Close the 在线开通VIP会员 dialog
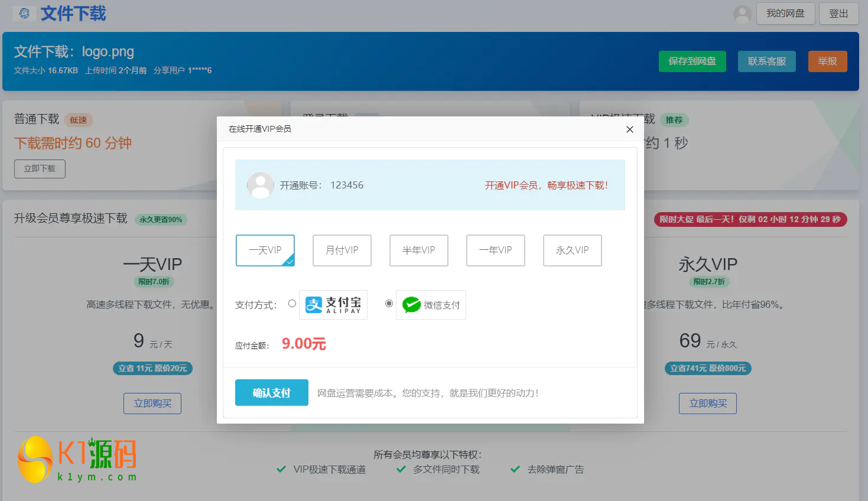Screen dimensions: 868x501 tap(629, 129)
